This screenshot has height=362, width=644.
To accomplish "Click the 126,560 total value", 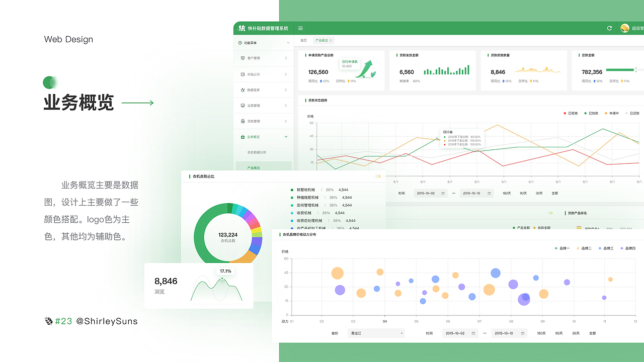I will pos(318,72).
